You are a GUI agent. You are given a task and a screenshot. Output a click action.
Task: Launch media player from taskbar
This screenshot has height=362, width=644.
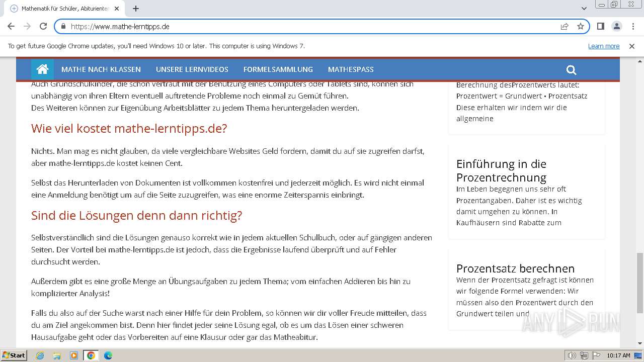(74, 355)
